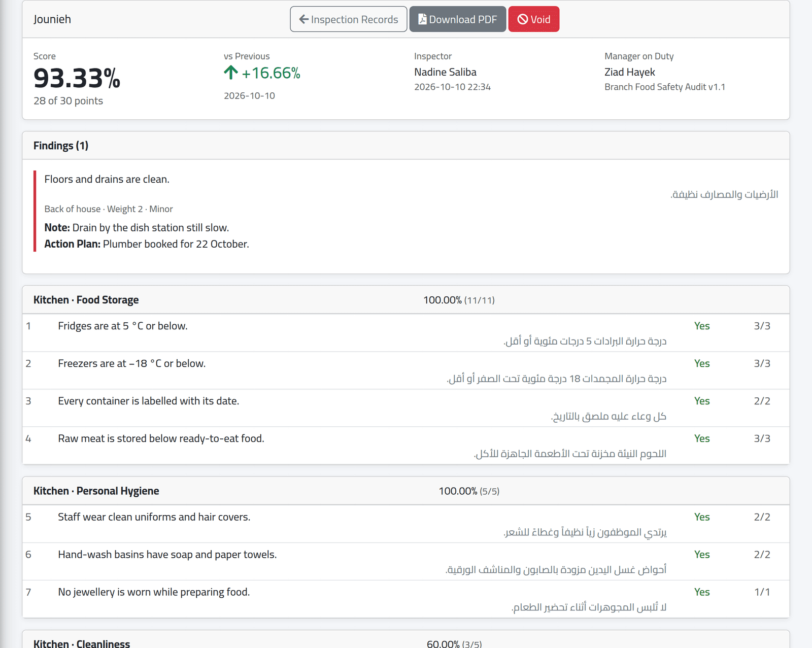Click the 1/1 score for jewellery row

[x=762, y=592]
